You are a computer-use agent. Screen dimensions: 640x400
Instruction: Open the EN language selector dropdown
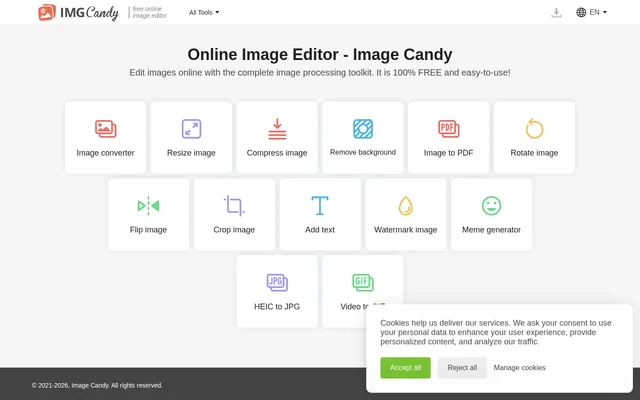tap(598, 12)
